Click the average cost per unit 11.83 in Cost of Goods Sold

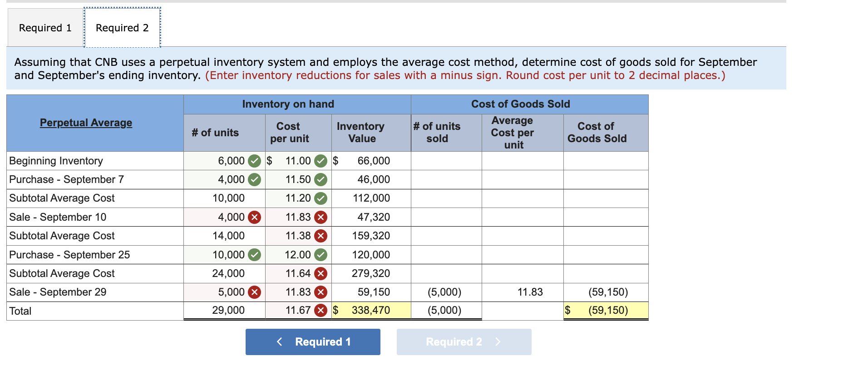(523, 292)
